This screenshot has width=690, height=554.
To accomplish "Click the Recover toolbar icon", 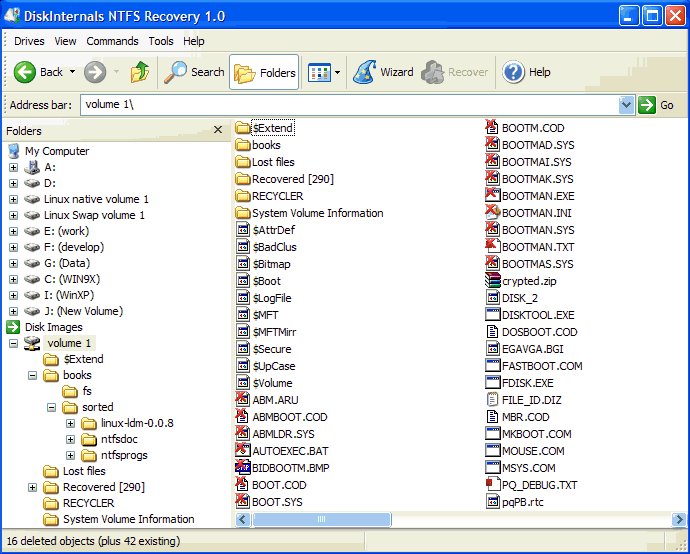I will click(432, 72).
